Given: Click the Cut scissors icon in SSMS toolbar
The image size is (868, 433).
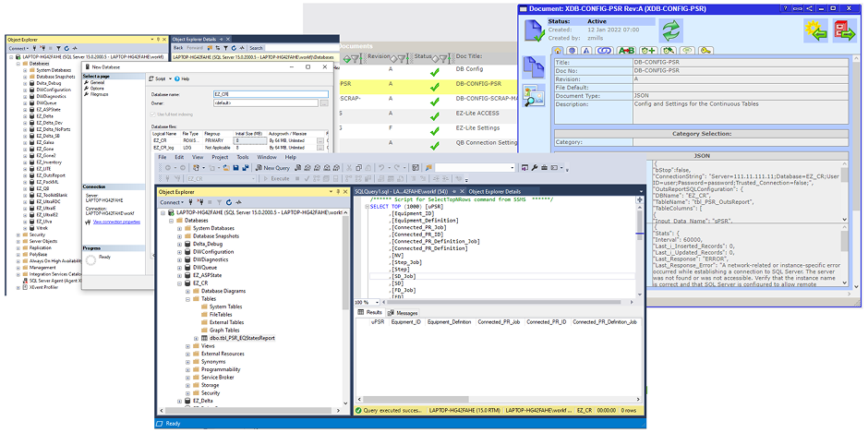Looking at the screenshot, I should (349, 167).
